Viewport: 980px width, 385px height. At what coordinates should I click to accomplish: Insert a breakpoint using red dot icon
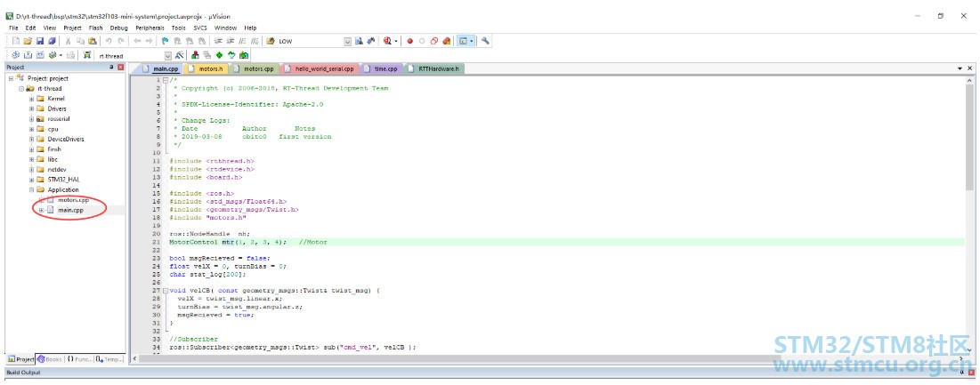tap(410, 41)
